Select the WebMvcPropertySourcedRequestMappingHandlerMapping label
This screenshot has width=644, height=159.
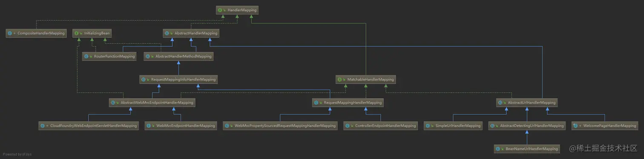pos(285,126)
